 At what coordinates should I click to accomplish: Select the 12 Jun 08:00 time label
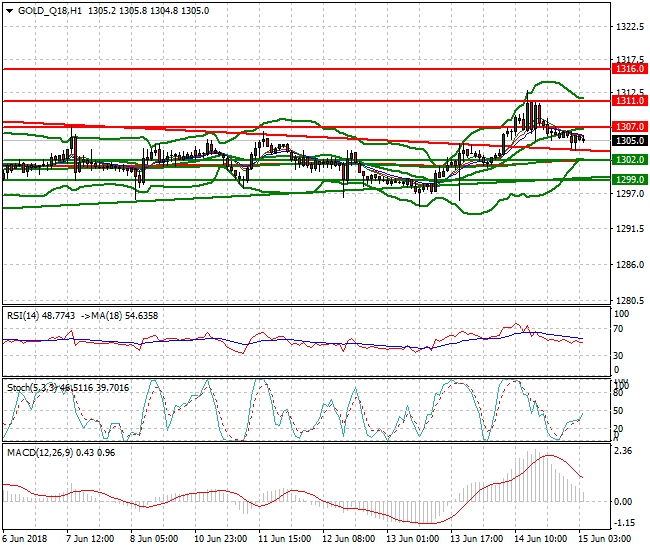[349, 539]
